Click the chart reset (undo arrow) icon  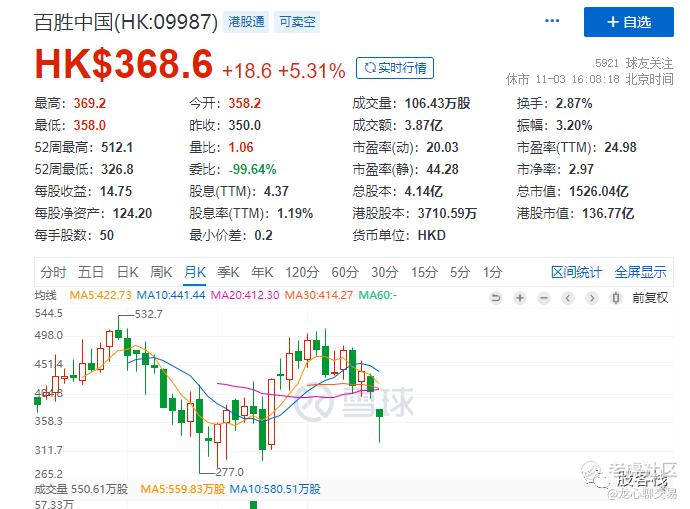point(496,298)
